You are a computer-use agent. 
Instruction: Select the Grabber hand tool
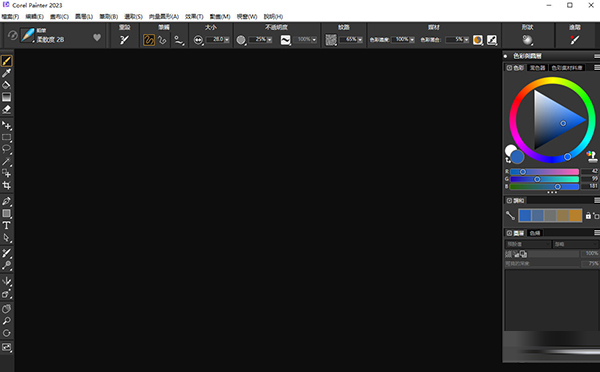7,309
